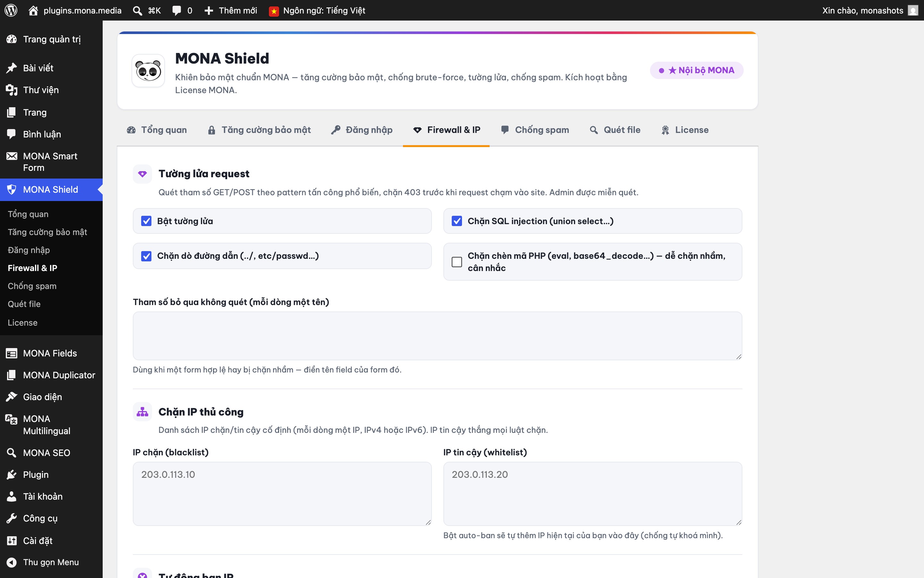This screenshot has width=924, height=578.
Task: Focus the IP chặn (blacklist) textarea
Action: 282,494
